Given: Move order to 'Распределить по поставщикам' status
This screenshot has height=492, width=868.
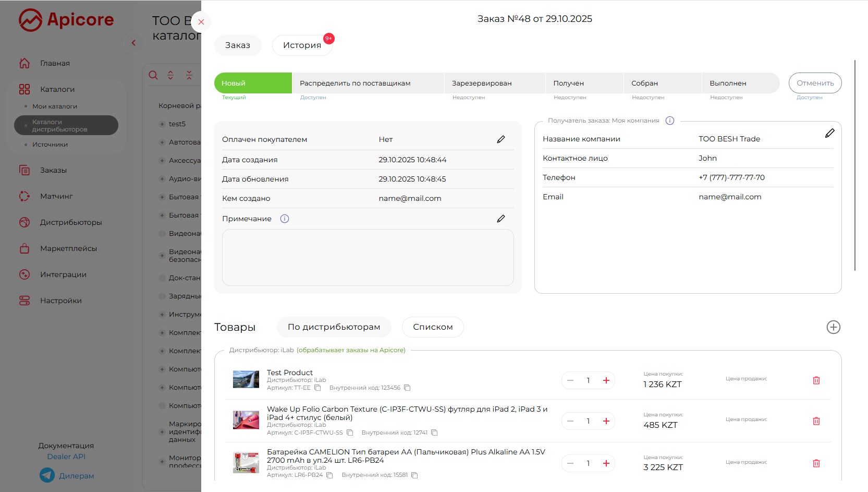Looking at the screenshot, I should point(355,83).
